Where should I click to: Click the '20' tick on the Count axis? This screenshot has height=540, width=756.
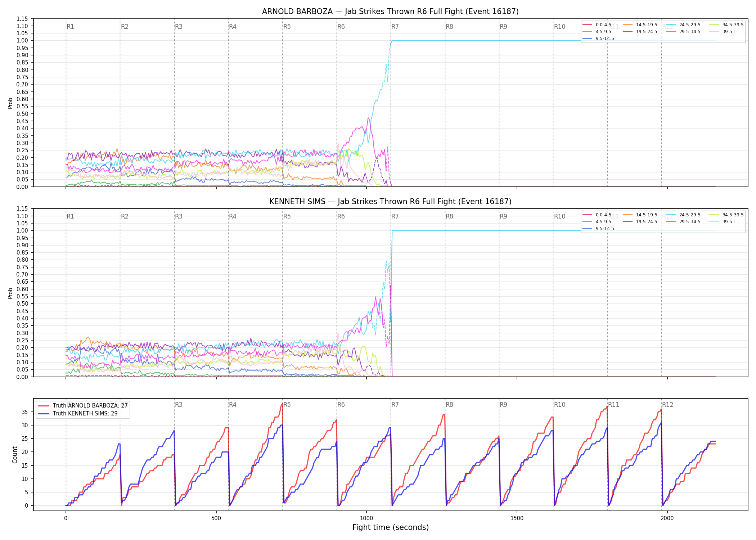point(25,452)
